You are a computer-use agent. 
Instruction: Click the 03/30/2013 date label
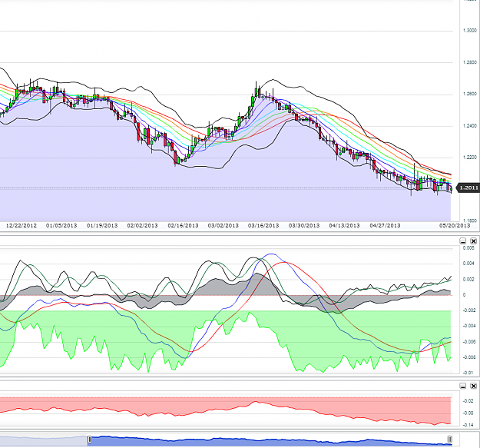click(x=304, y=226)
